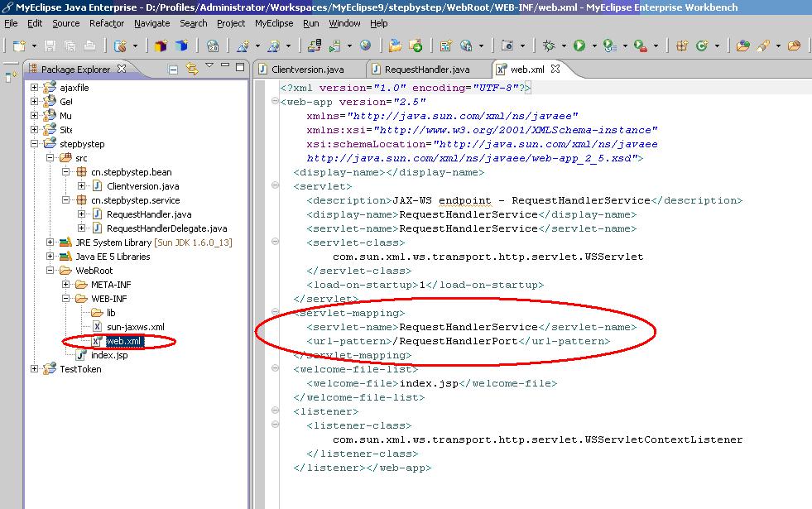Toggle Link with Editor in Package Explorer
Viewport: 812px width, 509px height.
coord(192,70)
